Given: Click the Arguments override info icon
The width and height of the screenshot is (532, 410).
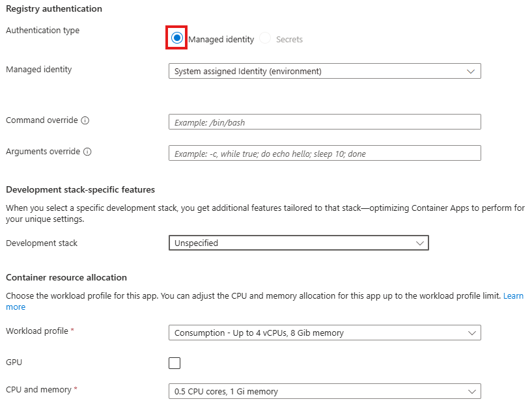Looking at the screenshot, I should coord(87,152).
